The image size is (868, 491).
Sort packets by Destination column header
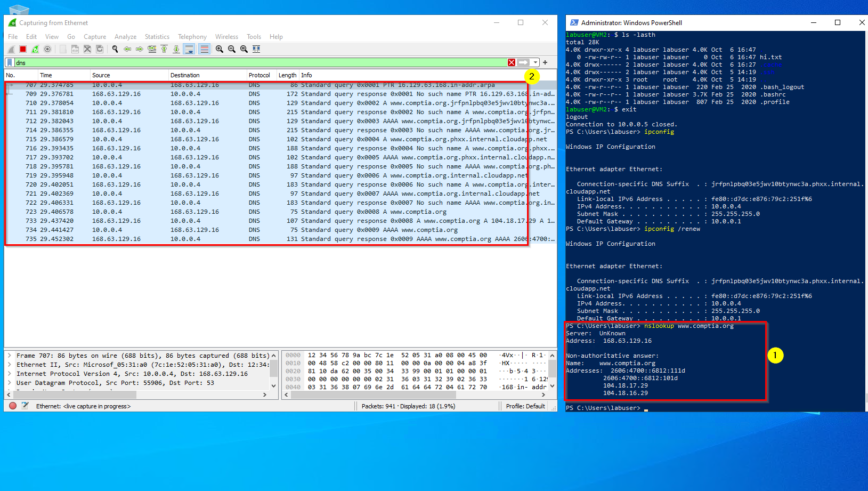click(x=207, y=75)
